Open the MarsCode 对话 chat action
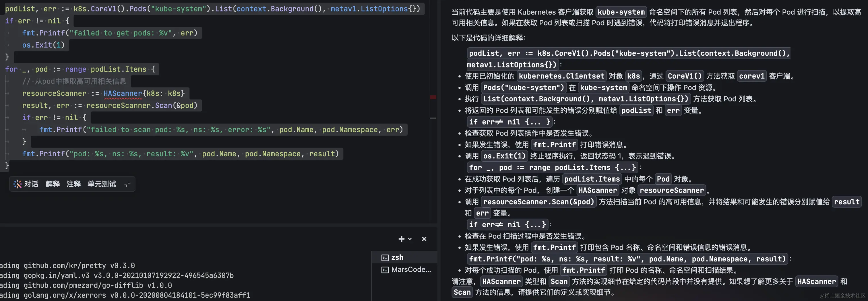This screenshot has height=301, width=868. coord(26,184)
